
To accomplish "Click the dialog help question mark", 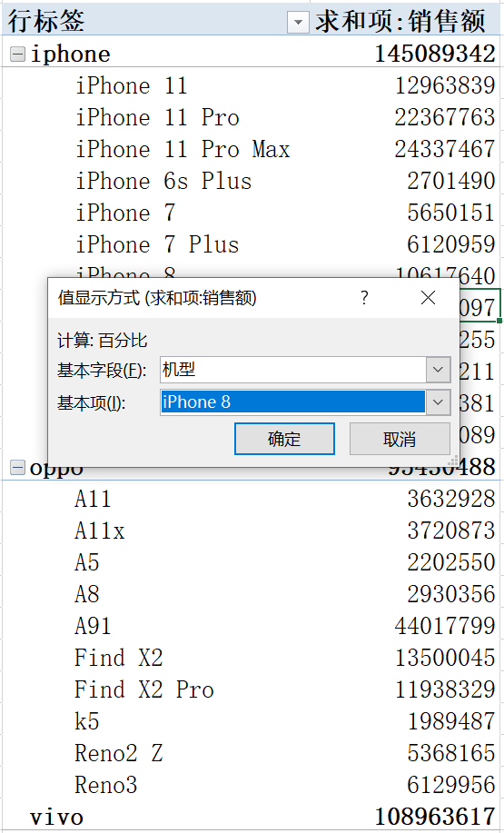I will pos(364,298).
